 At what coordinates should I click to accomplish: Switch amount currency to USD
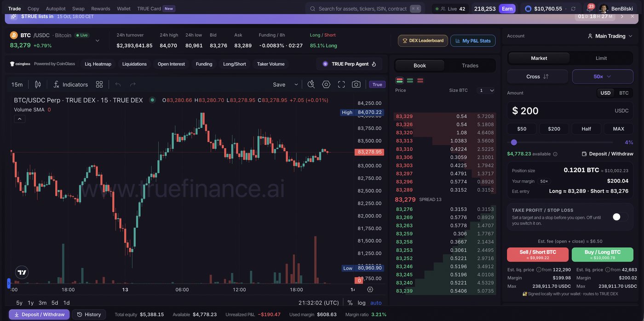pos(606,93)
